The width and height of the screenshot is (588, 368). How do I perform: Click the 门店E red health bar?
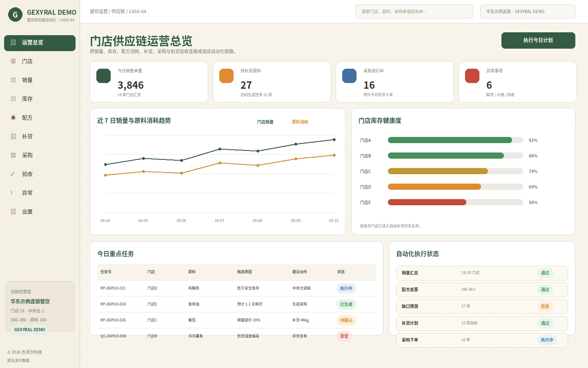[427, 202]
